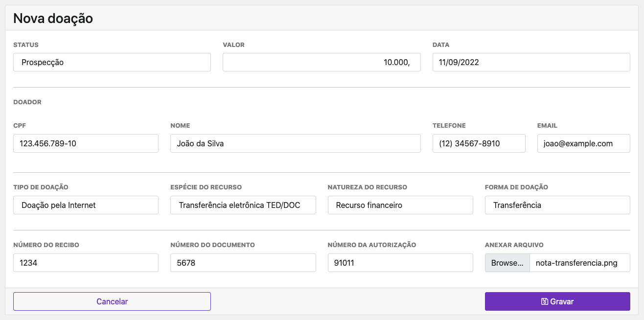Open the Espécie do Recurso dropdown
644x320 pixels.
coord(243,205)
